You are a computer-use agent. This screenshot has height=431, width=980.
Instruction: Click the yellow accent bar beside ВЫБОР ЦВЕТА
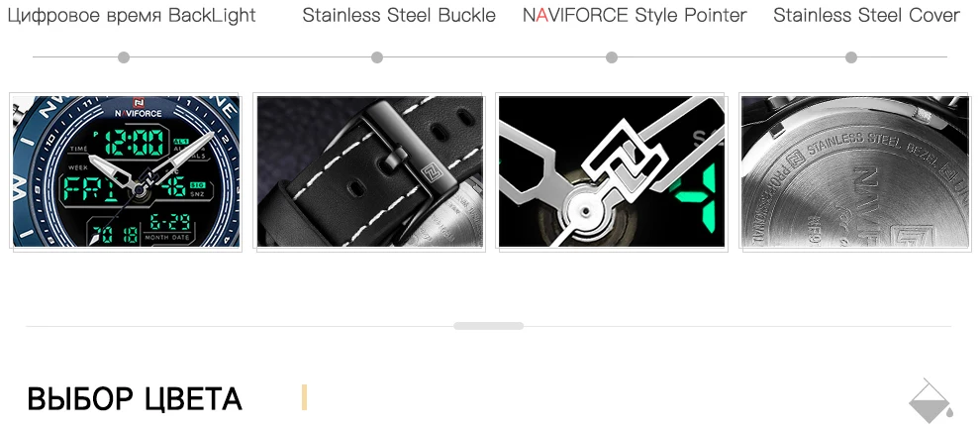click(304, 398)
